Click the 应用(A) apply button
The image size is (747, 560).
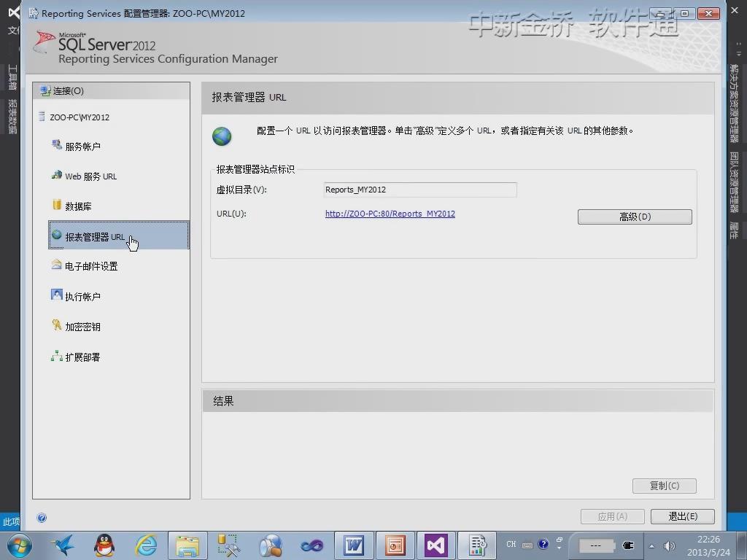[x=612, y=516]
